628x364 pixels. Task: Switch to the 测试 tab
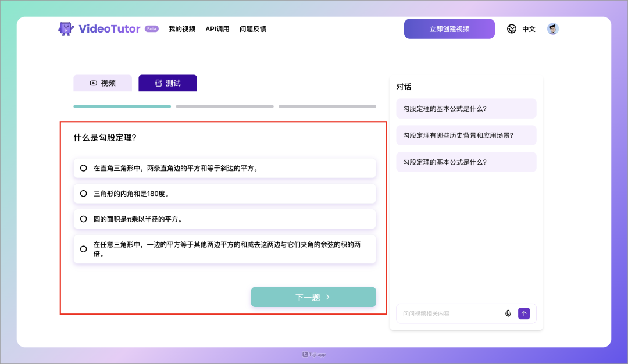pyautogui.click(x=167, y=83)
